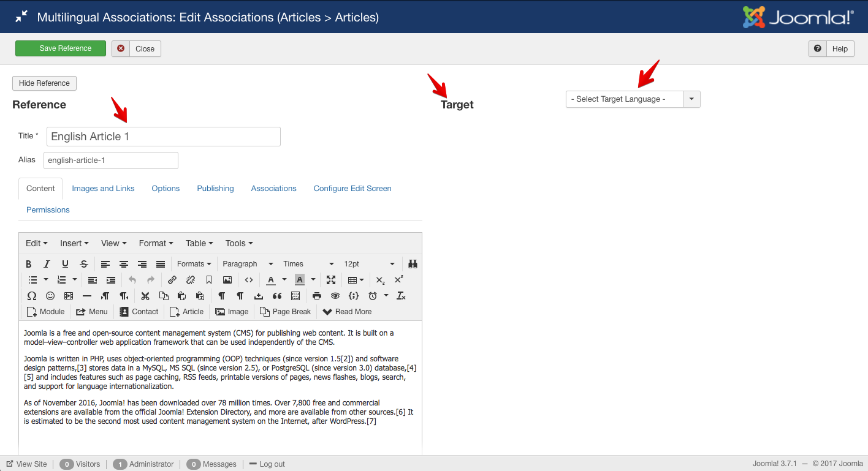Open the Select Target Language dropdown
This screenshot has width=868, height=471.
click(632, 99)
